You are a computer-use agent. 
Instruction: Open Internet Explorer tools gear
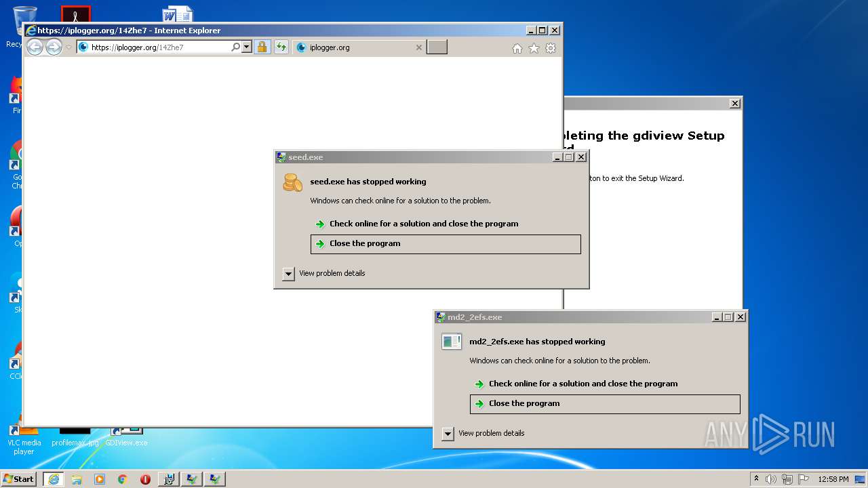pos(551,48)
